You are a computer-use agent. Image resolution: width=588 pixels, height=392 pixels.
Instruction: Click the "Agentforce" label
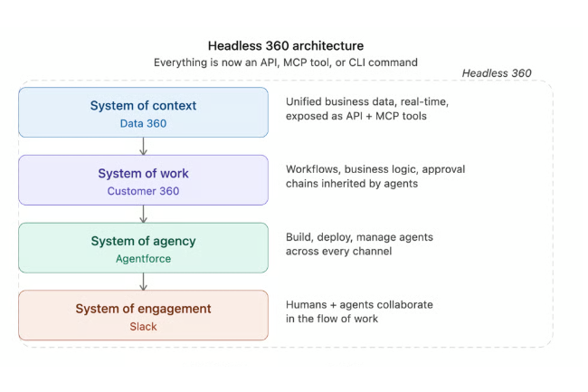pyautogui.click(x=143, y=259)
